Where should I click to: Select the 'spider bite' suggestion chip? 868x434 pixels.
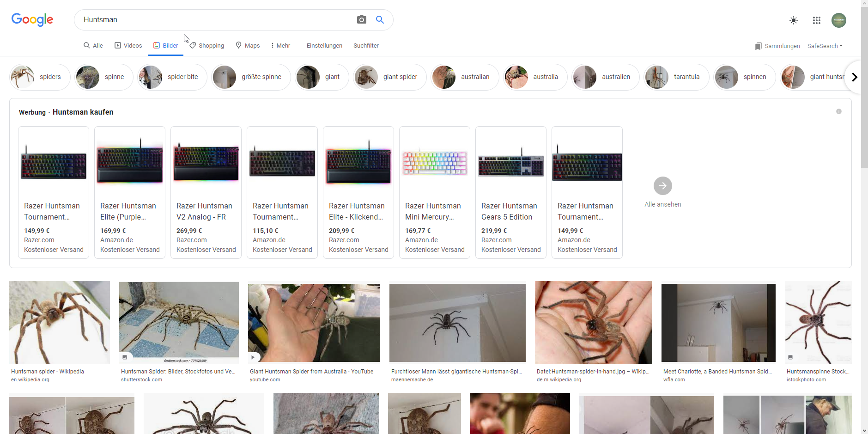(172, 77)
